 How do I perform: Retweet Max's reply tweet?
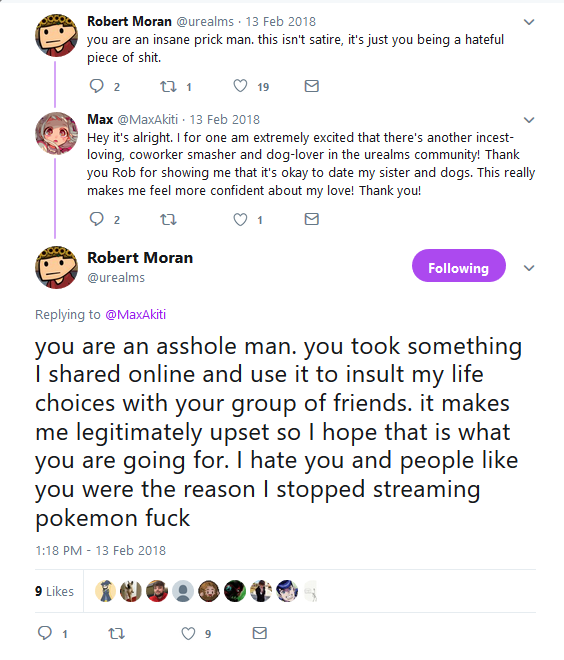[x=168, y=219]
